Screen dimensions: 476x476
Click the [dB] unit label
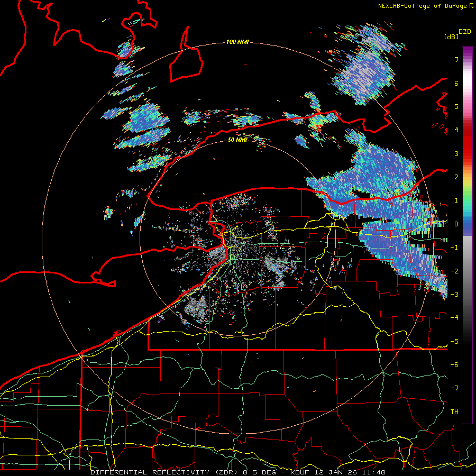(451, 36)
